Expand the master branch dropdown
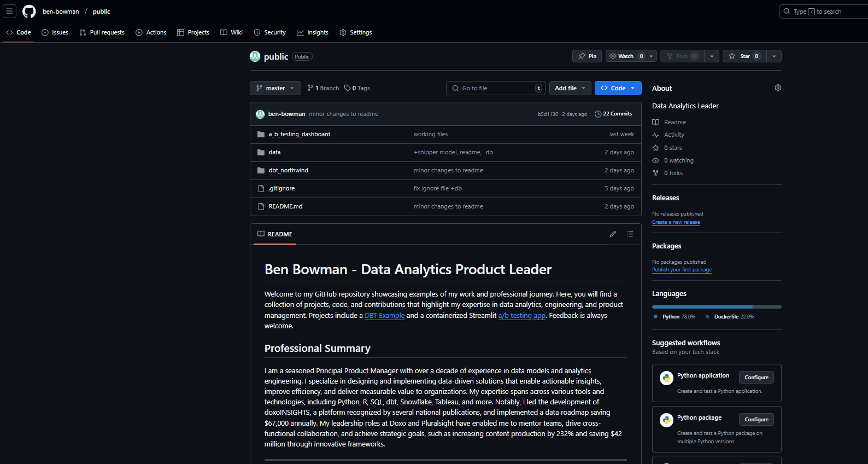This screenshot has height=464, width=868. coord(275,88)
